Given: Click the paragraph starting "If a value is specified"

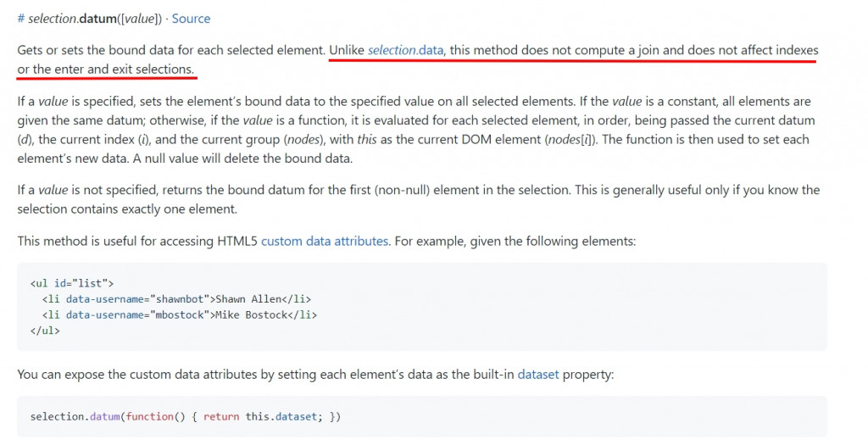Looking at the screenshot, I should 415,130.
